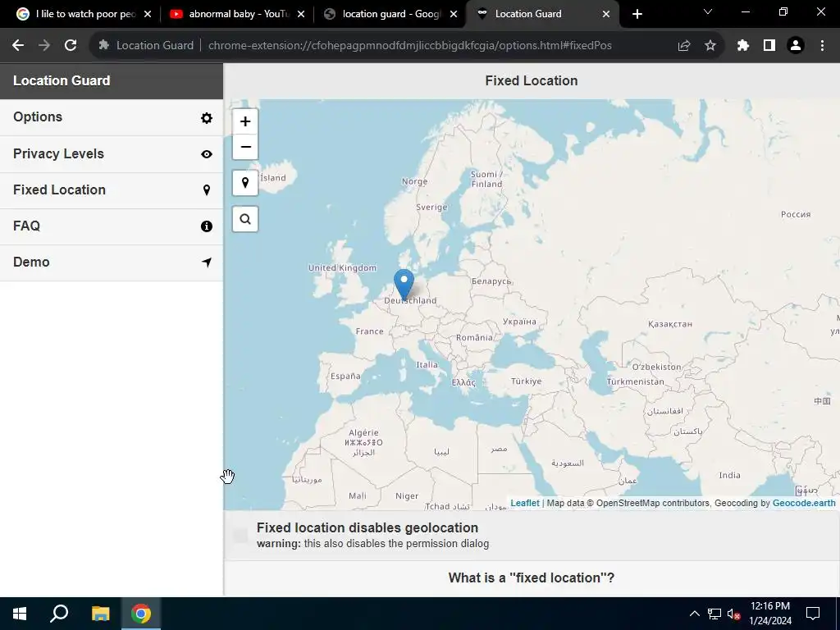Click the Demo arrow icon
The image size is (840, 630).
(x=206, y=262)
